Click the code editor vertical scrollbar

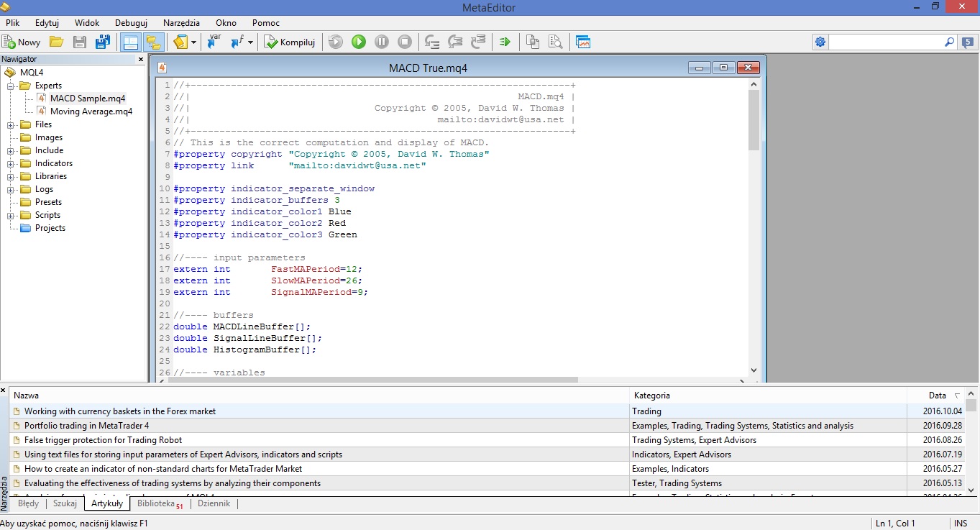(x=754, y=227)
